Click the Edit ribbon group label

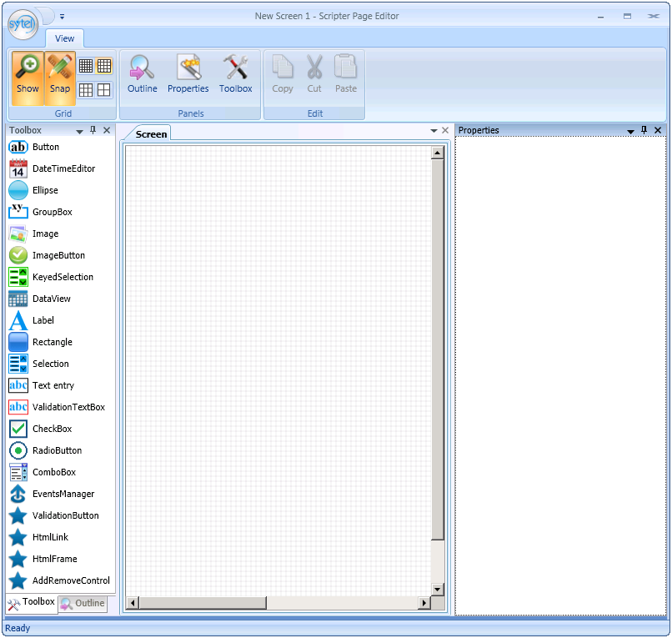click(315, 113)
